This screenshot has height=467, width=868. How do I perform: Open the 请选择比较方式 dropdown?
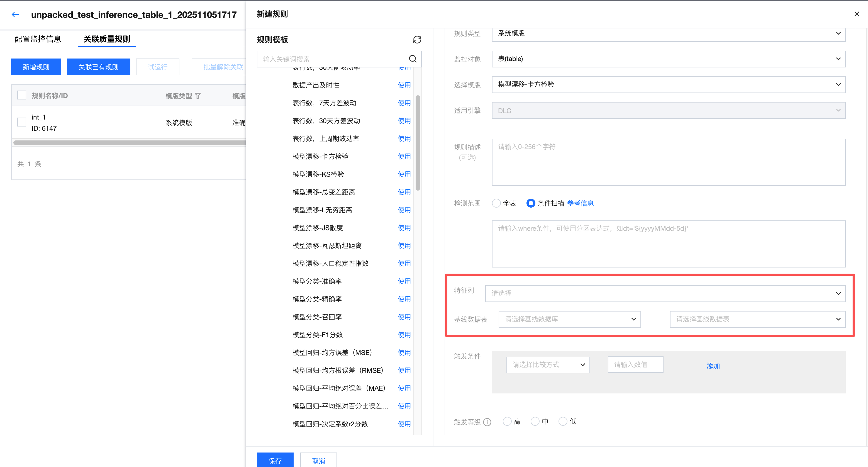[548, 365]
